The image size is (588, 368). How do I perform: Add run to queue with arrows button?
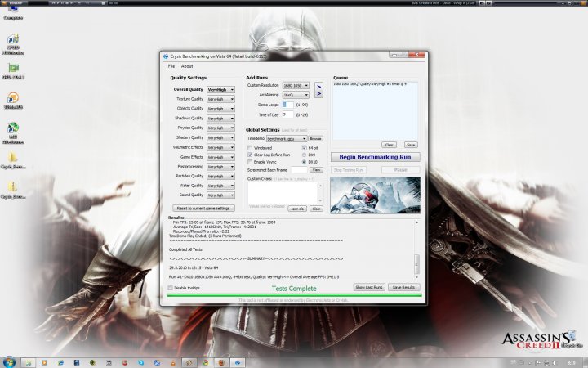point(318,90)
